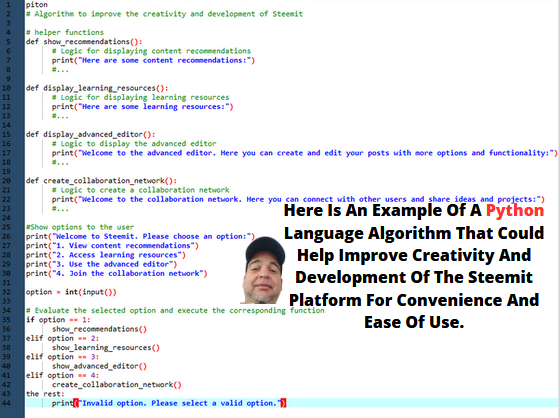Click the '# helper functions' comment
This screenshot has height=418, width=559.
65,32
